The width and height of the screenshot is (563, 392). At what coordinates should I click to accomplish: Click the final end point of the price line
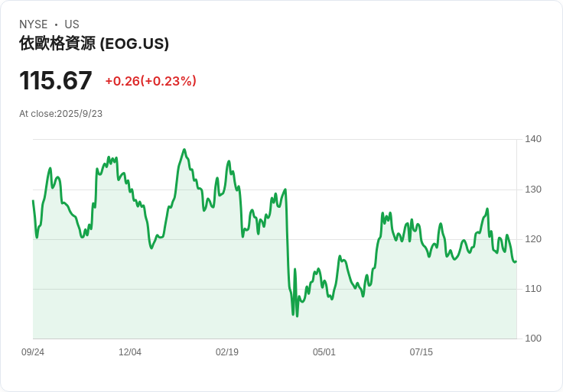click(516, 261)
